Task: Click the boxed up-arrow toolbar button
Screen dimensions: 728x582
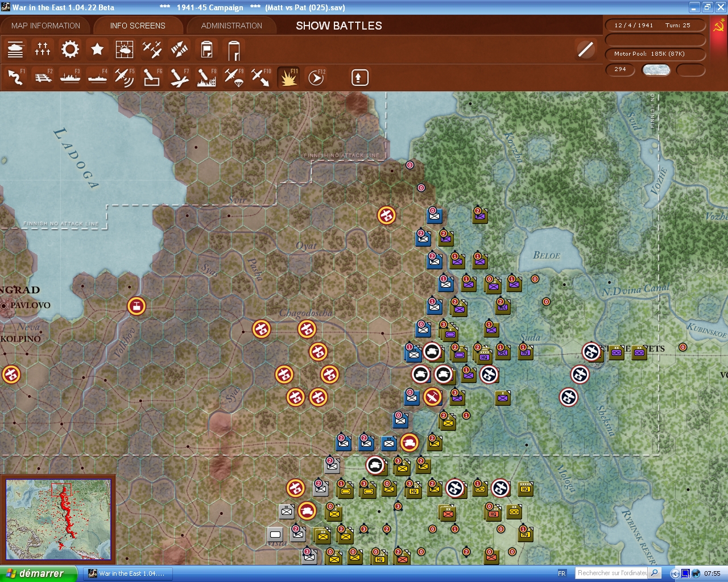Action: click(x=359, y=78)
